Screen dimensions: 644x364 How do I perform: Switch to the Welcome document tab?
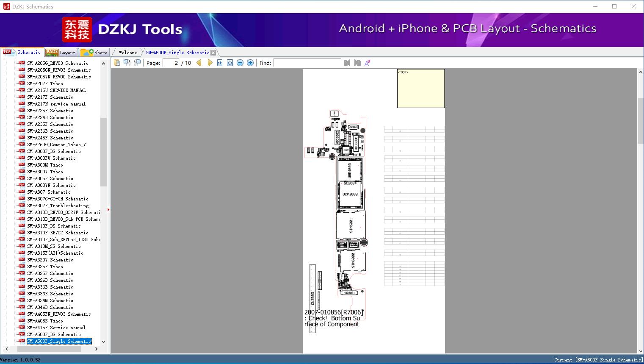coord(128,53)
